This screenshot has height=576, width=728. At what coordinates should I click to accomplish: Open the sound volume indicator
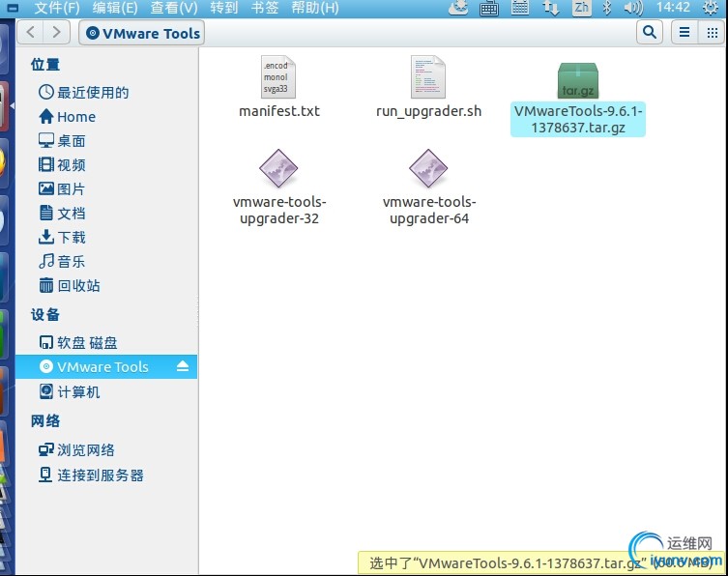coord(633,8)
